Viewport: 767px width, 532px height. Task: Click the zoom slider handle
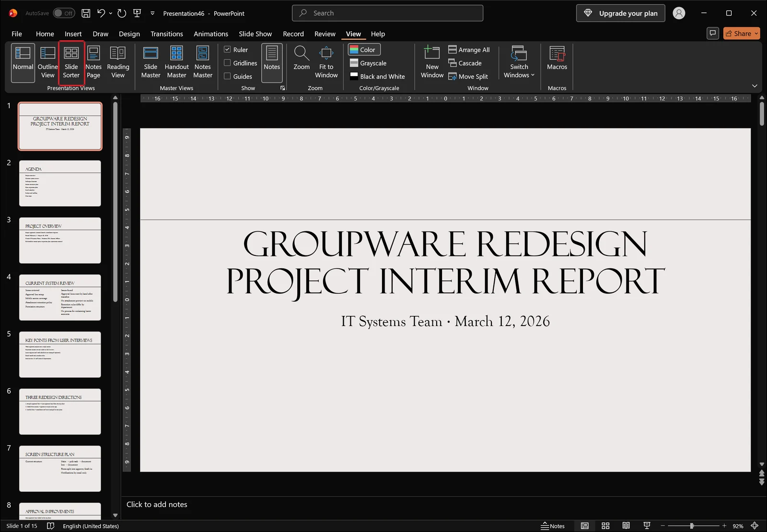[x=692, y=526]
